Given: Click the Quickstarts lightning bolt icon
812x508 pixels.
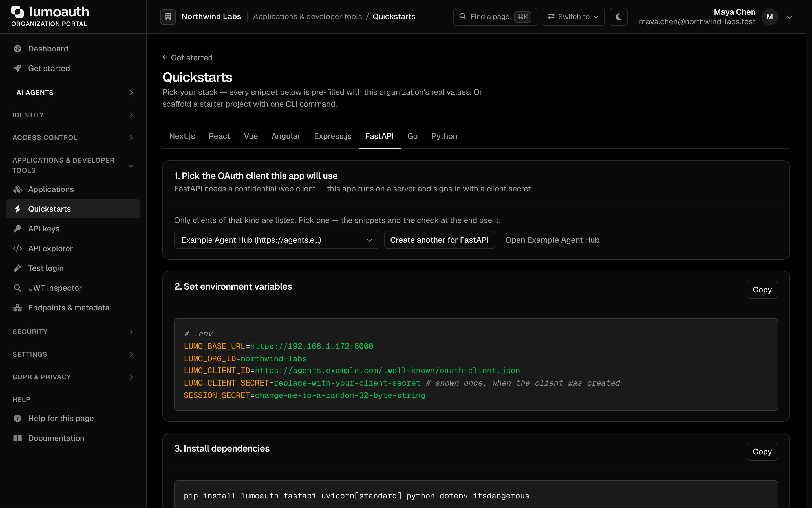Looking at the screenshot, I should click(x=17, y=209).
